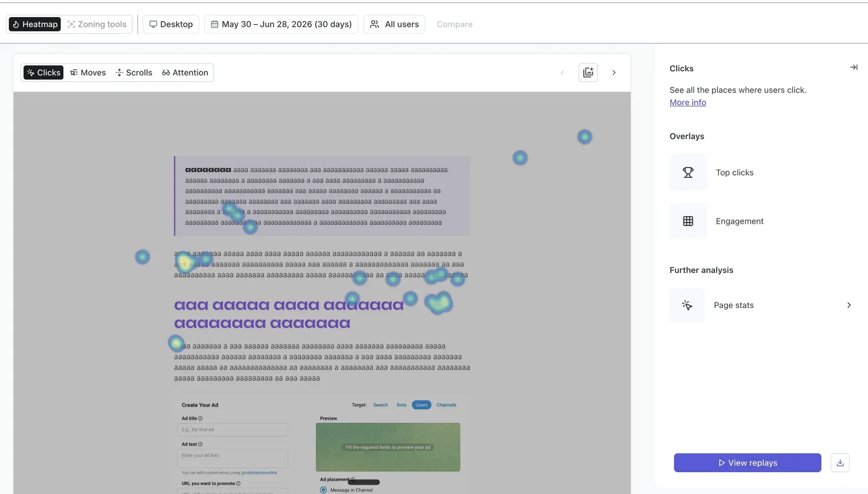
Task: Switch to the Heatmap view
Action: click(35, 24)
